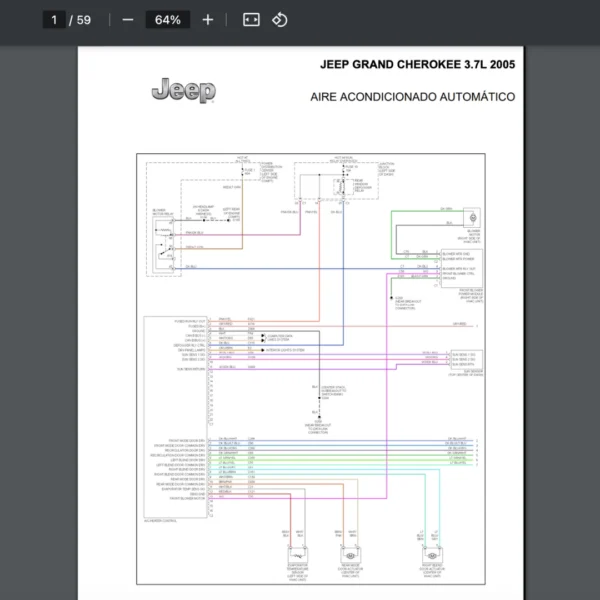Click the right blend door actuator symbol
The width and height of the screenshot is (600, 600).
pos(432,556)
